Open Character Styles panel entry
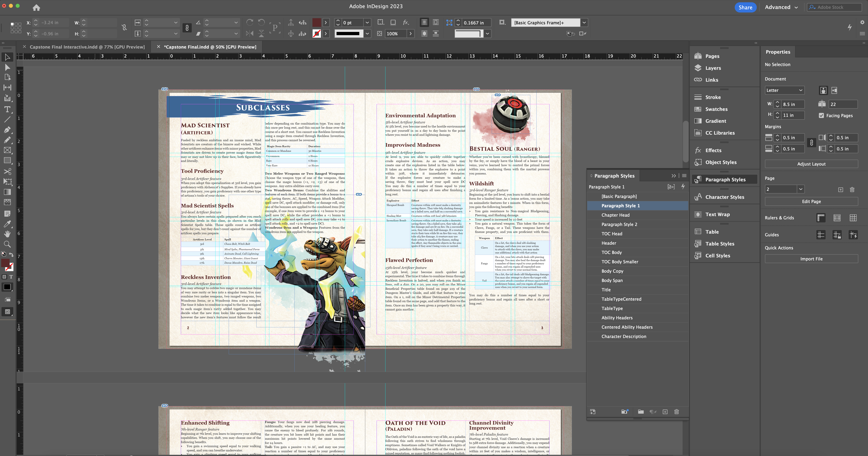The width and height of the screenshot is (868, 456). 725,197
